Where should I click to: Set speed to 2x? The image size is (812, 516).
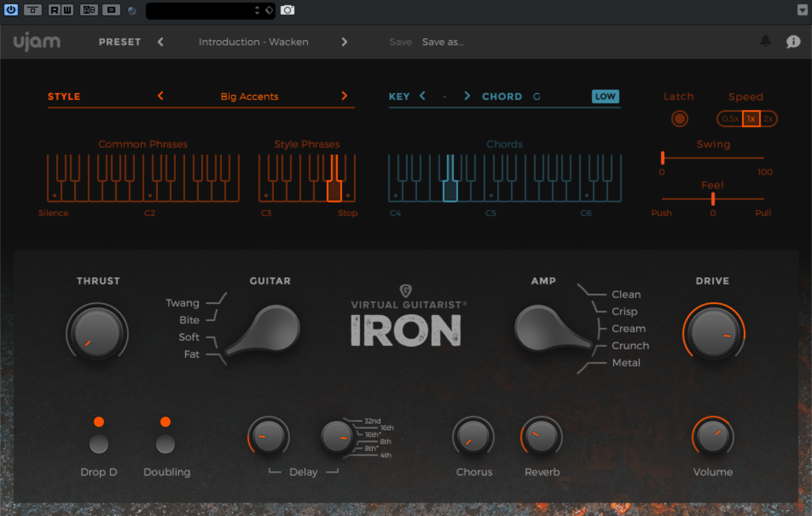tap(768, 119)
